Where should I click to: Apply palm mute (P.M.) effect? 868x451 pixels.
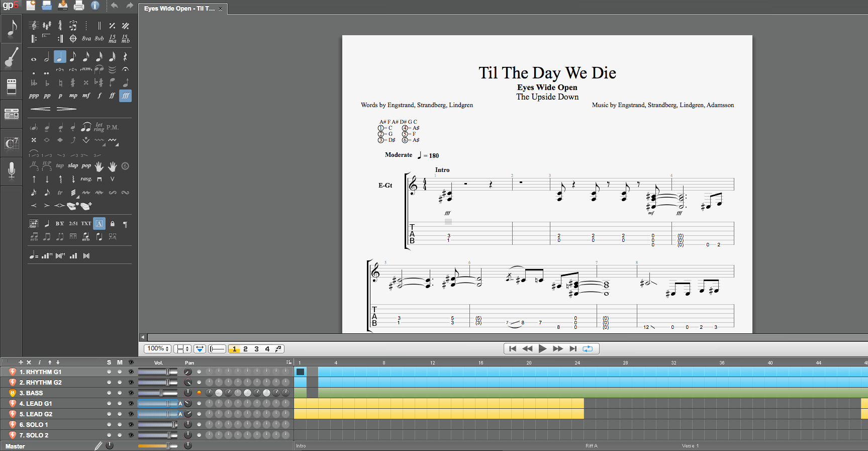coord(113,127)
